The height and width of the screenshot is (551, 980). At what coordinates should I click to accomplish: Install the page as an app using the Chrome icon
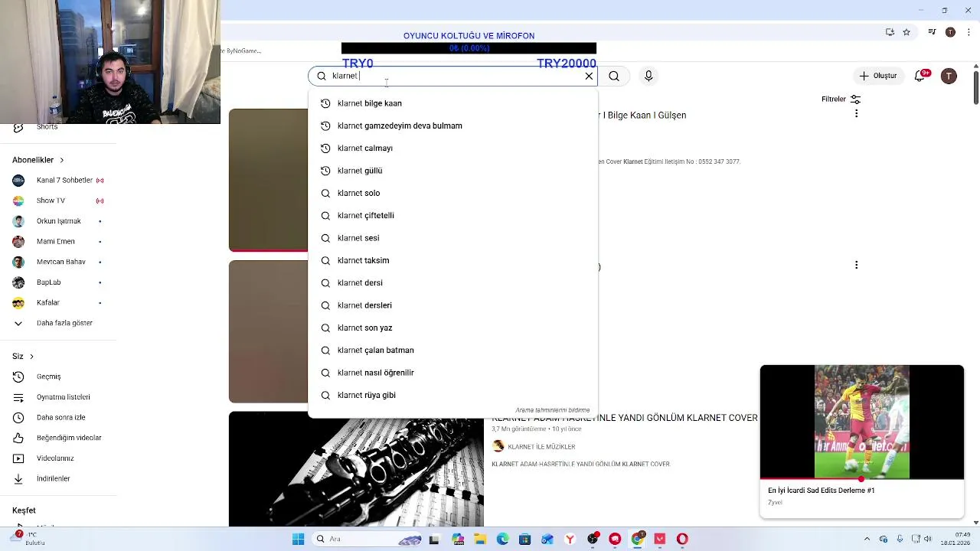(890, 32)
